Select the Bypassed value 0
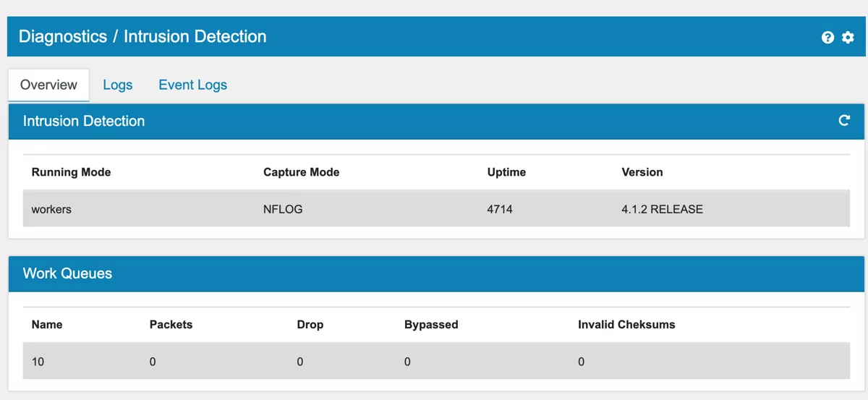 point(407,362)
